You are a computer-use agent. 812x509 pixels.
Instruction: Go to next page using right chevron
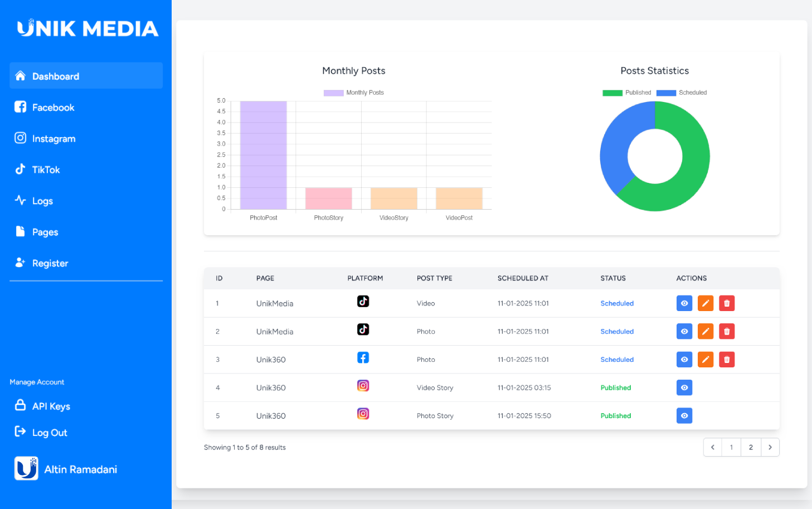770,447
